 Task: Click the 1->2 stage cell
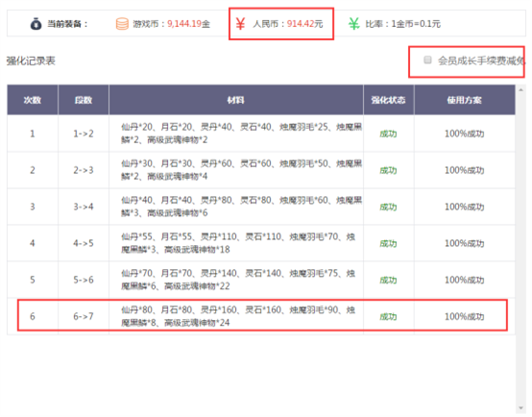(x=84, y=134)
